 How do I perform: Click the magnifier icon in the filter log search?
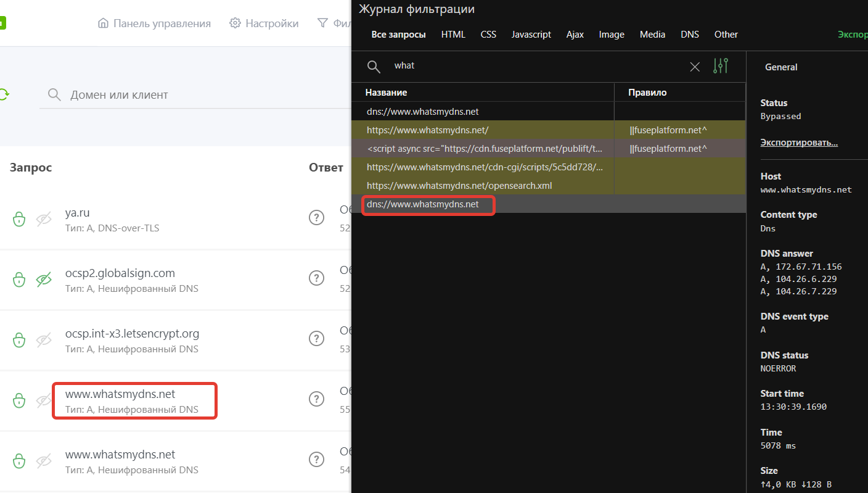tap(374, 65)
